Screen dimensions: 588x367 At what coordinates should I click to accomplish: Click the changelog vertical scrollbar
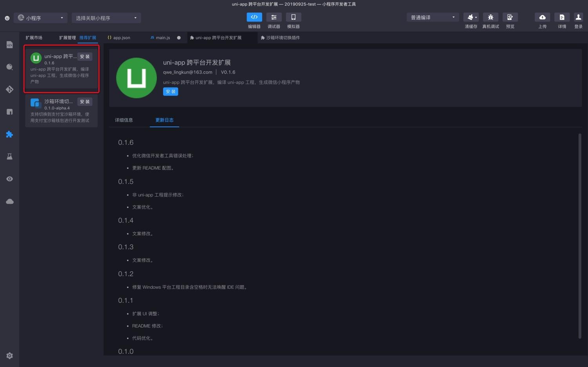[x=580, y=236]
